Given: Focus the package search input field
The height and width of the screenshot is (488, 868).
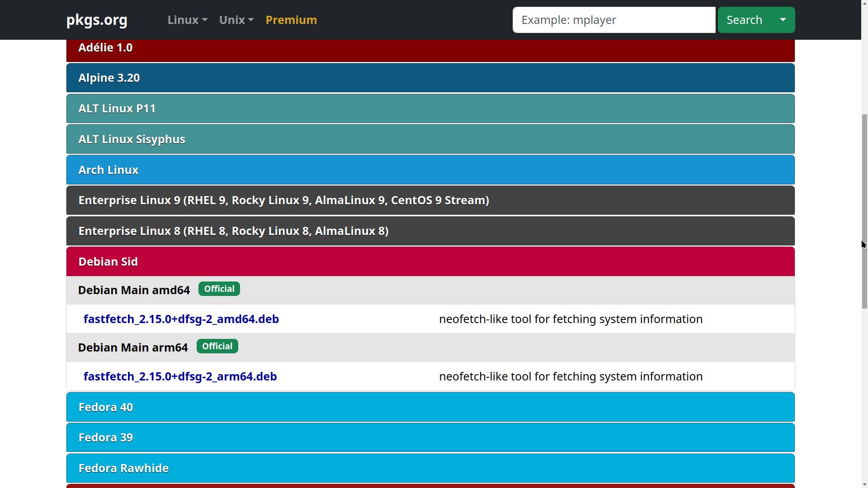Looking at the screenshot, I should [x=614, y=20].
